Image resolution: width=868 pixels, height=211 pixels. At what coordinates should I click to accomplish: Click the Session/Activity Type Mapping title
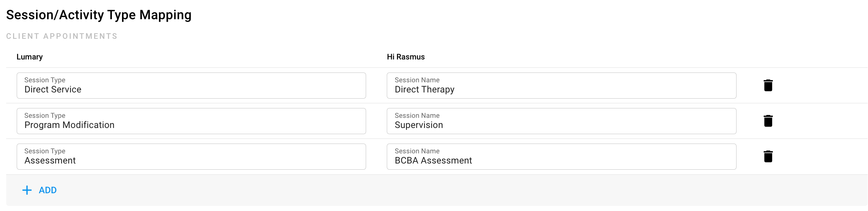[x=99, y=15]
